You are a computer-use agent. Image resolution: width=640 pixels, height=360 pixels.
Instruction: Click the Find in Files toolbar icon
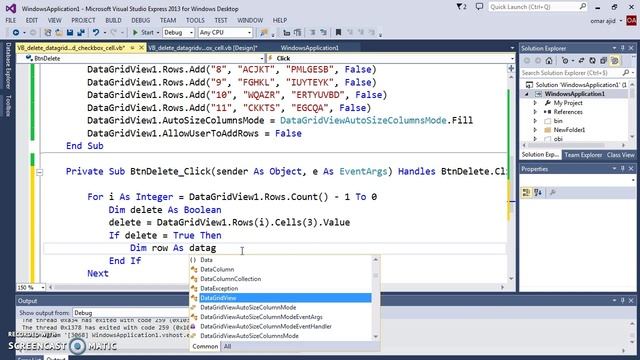pos(264,32)
